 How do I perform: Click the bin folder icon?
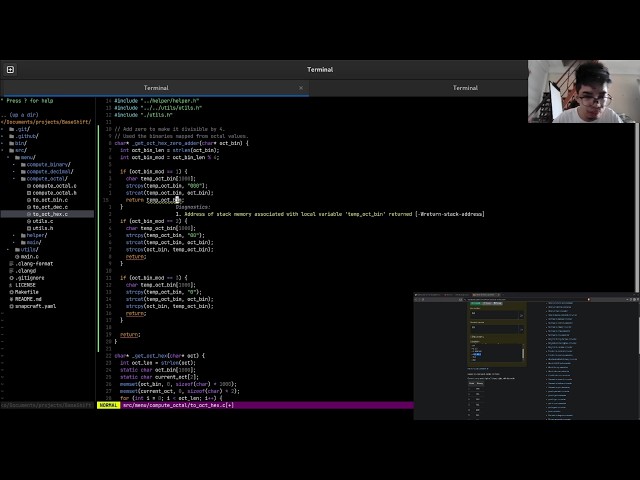coord(12,143)
